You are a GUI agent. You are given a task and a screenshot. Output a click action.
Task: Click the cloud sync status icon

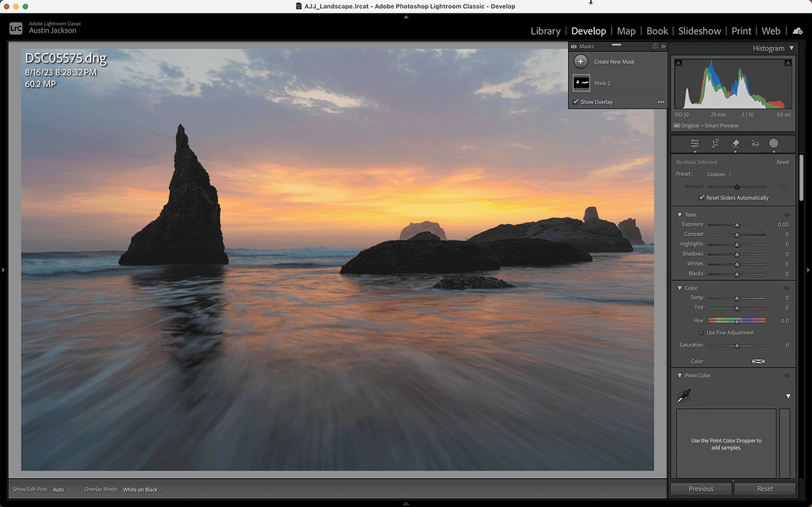798,31
